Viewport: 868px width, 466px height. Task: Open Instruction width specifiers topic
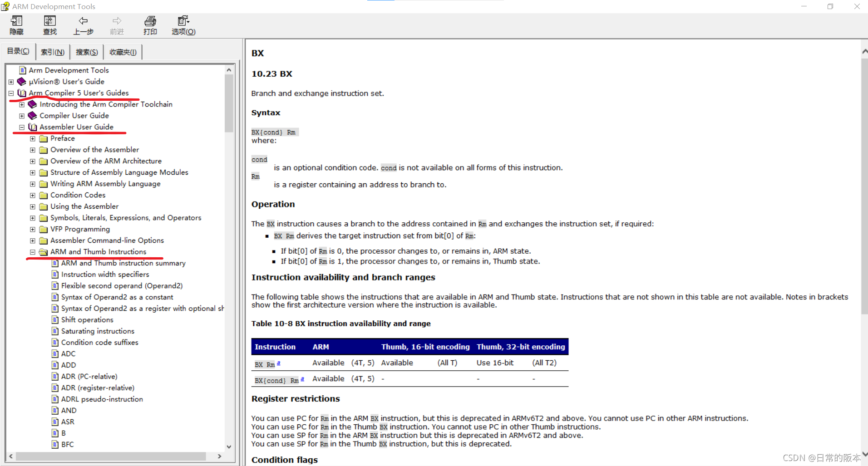[x=105, y=275]
